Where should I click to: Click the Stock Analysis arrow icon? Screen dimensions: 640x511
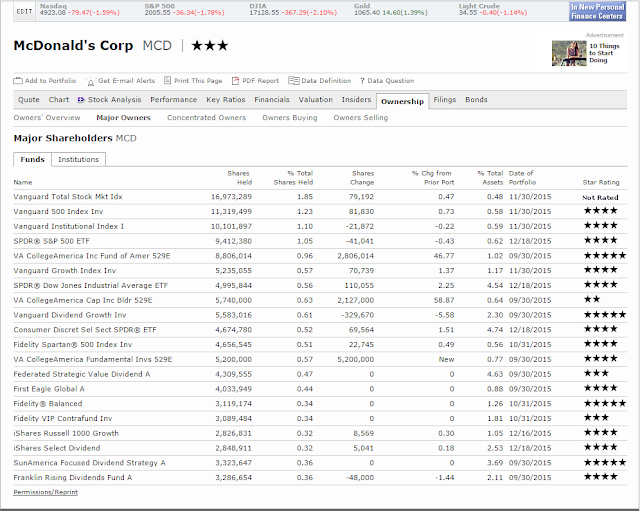pyautogui.click(x=81, y=100)
